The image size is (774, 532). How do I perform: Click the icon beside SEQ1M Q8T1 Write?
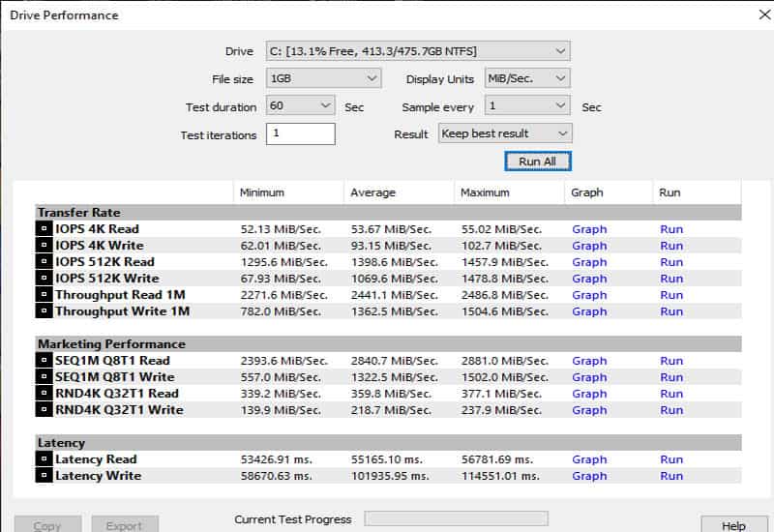[44, 377]
